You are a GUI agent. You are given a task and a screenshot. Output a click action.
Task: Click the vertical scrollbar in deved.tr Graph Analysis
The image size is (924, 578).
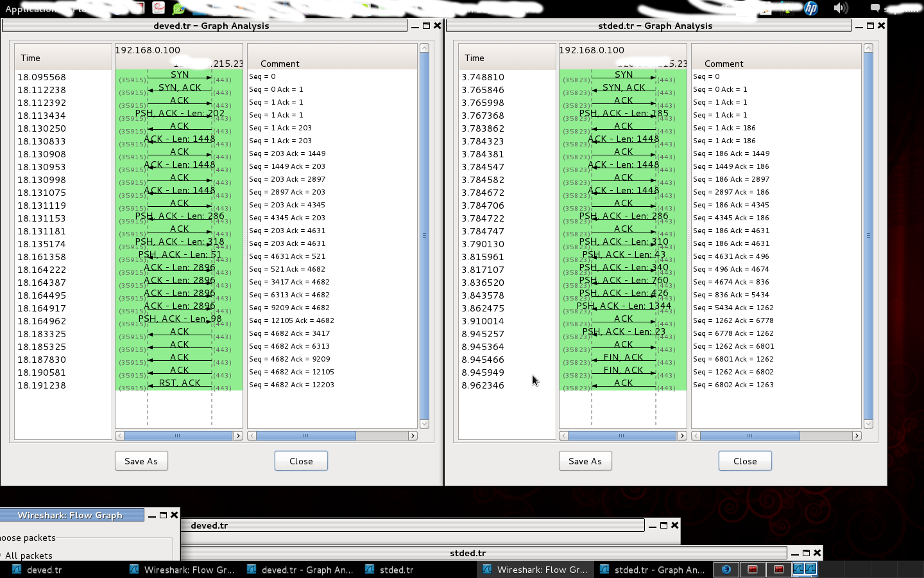424,236
